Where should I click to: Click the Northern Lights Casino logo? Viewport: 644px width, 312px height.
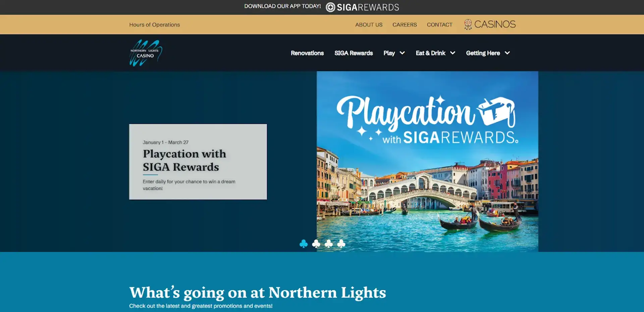tap(146, 53)
